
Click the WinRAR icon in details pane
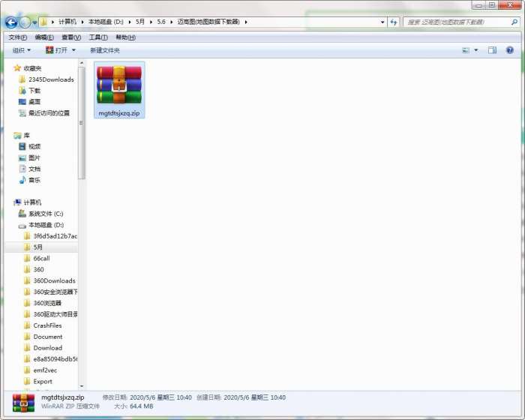[23, 402]
